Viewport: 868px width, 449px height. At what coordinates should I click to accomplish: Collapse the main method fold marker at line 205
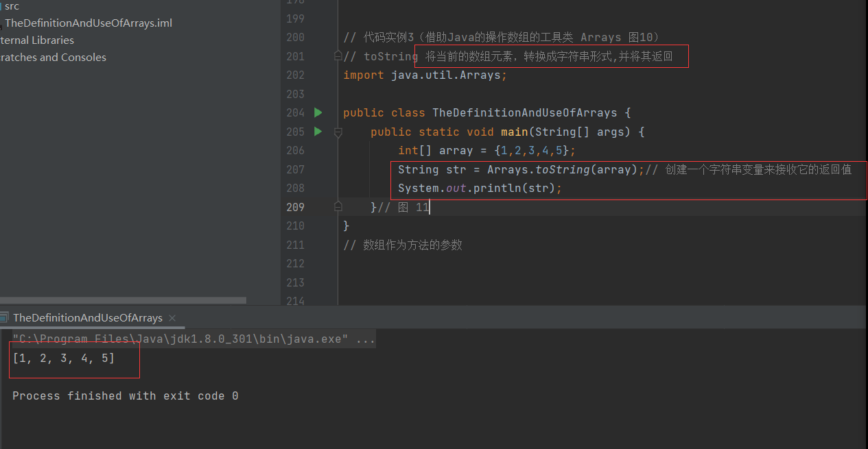click(338, 132)
